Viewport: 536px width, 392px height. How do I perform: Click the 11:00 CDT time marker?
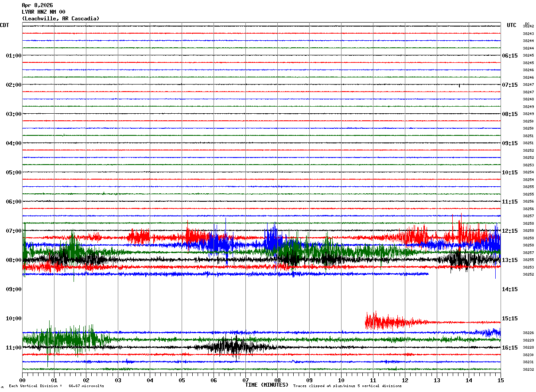(13, 348)
